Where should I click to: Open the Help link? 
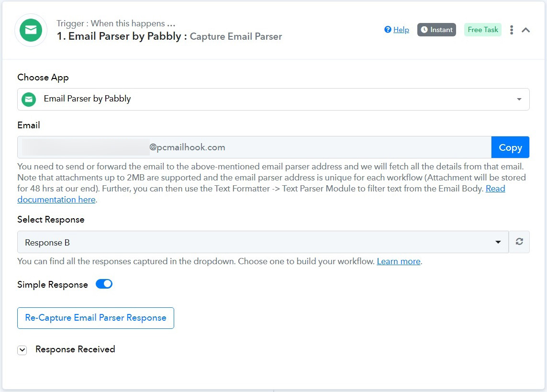pos(401,30)
